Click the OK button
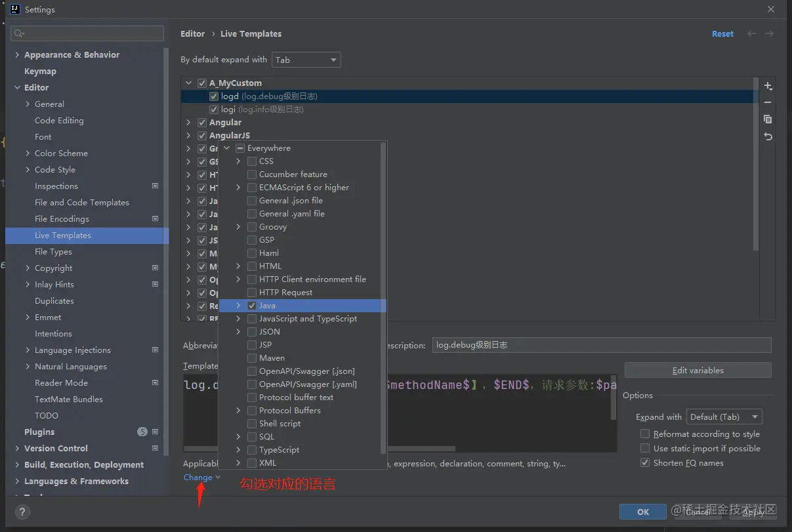The image size is (792, 532). 643,512
